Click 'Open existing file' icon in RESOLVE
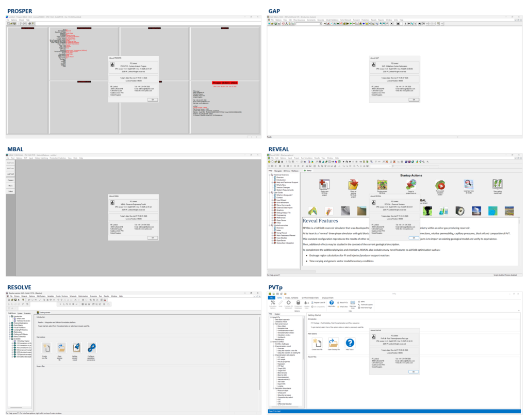The width and height of the screenshot is (528, 420). [x=62, y=348]
